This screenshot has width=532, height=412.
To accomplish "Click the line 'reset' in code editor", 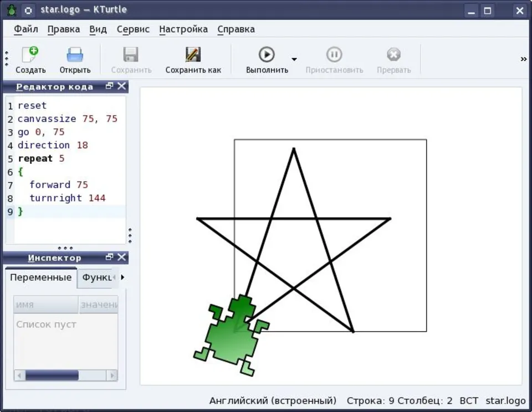I will tap(32, 105).
